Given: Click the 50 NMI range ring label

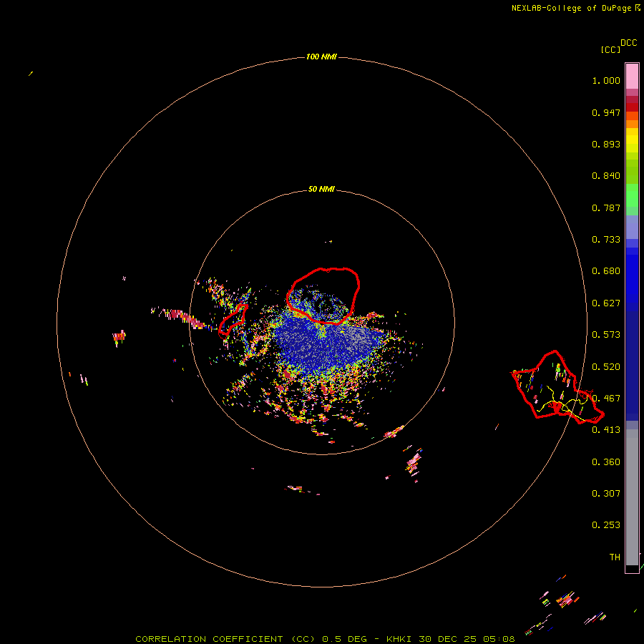Looking at the screenshot, I should [x=321, y=189].
